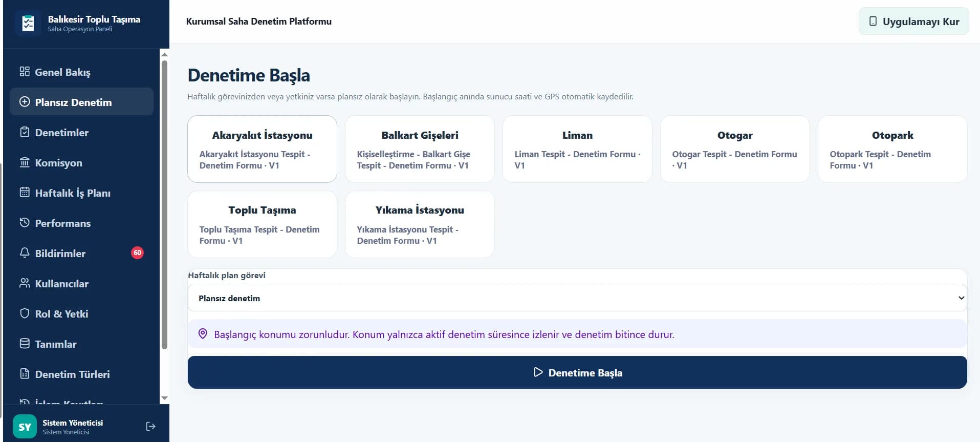
Task: Expand the Haftalık plan görevi dropdown
Action: pyautogui.click(x=577, y=298)
